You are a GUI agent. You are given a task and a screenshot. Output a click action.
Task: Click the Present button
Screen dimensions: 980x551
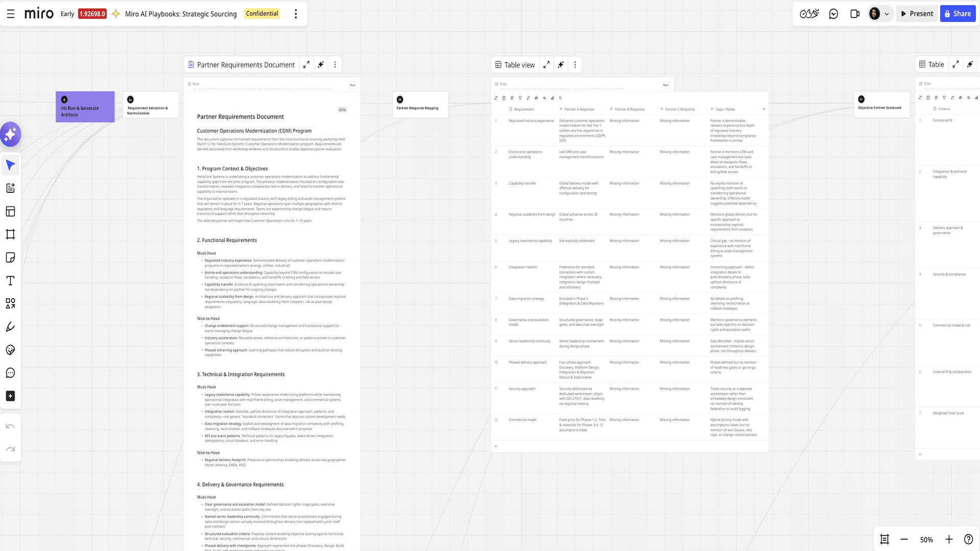(x=917, y=14)
